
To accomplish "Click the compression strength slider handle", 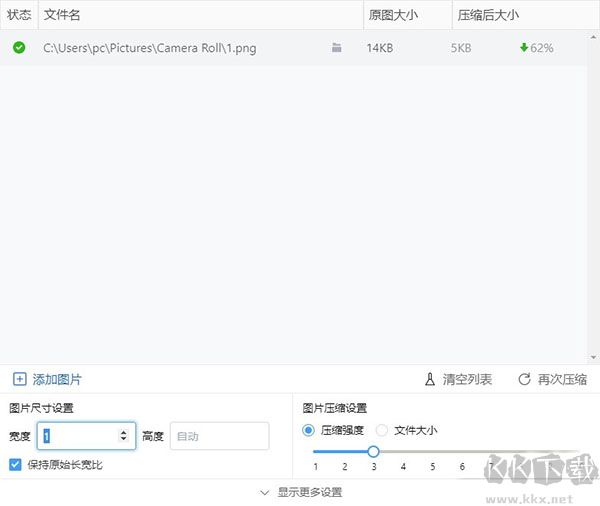I will (x=373, y=452).
